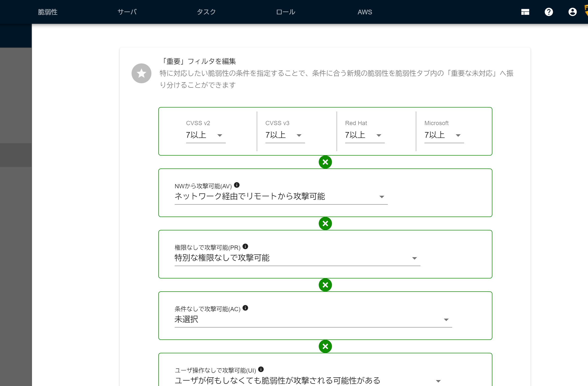Click the star icon beside filter title
Image resolution: width=588 pixels, height=386 pixels.
pos(141,73)
